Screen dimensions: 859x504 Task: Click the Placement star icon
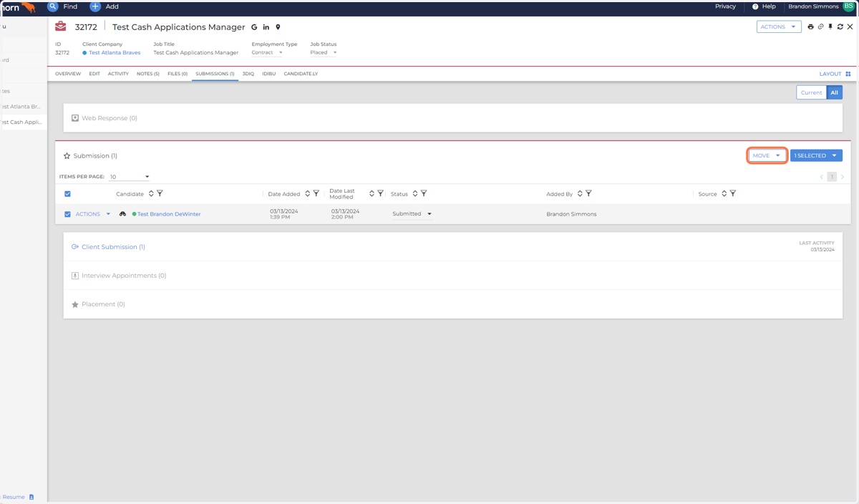[75, 304]
